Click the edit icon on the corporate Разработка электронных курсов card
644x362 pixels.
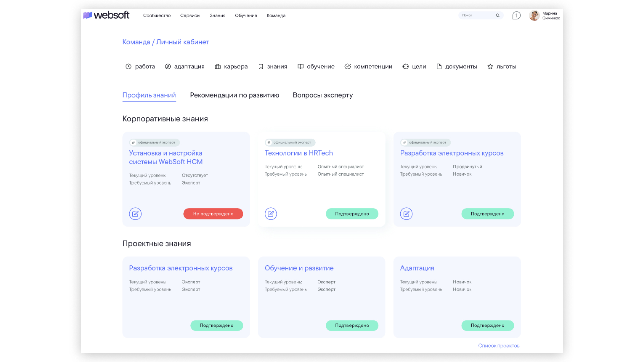[406, 214]
